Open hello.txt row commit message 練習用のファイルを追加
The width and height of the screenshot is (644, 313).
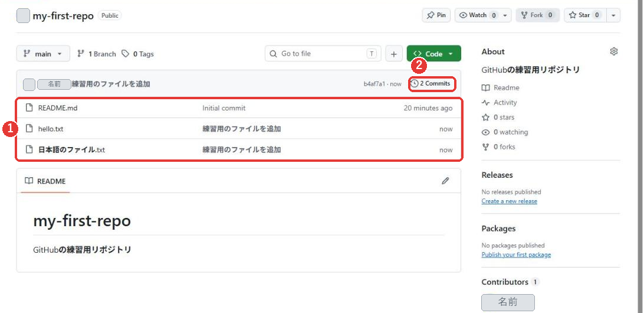[242, 129]
